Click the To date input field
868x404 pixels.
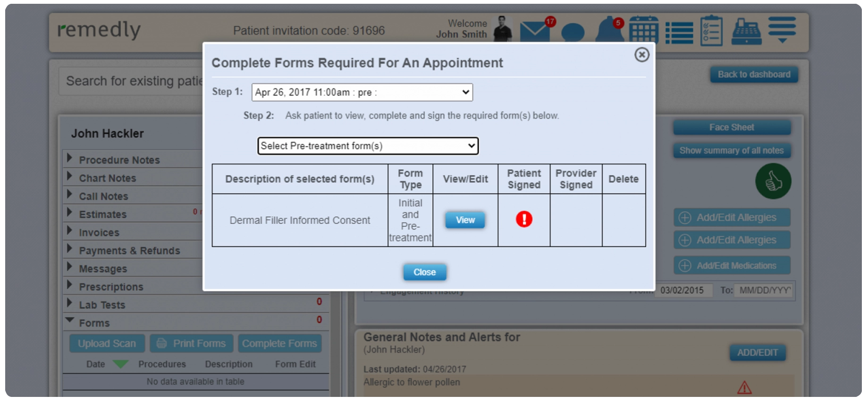[764, 290]
